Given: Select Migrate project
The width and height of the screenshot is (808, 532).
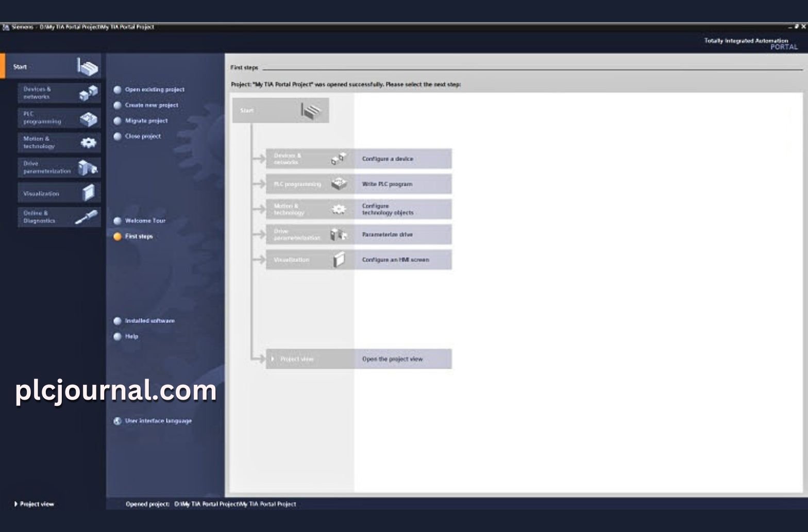Looking at the screenshot, I should [146, 121].
